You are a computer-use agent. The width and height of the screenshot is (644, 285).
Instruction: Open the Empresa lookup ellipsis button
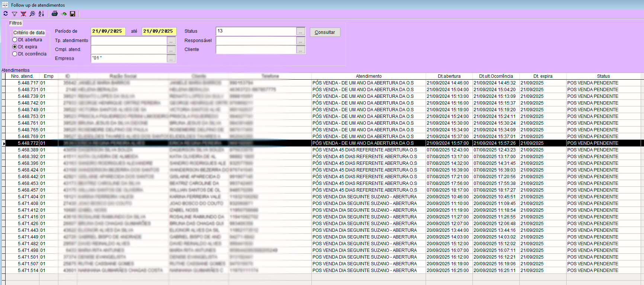click(171, 58)
